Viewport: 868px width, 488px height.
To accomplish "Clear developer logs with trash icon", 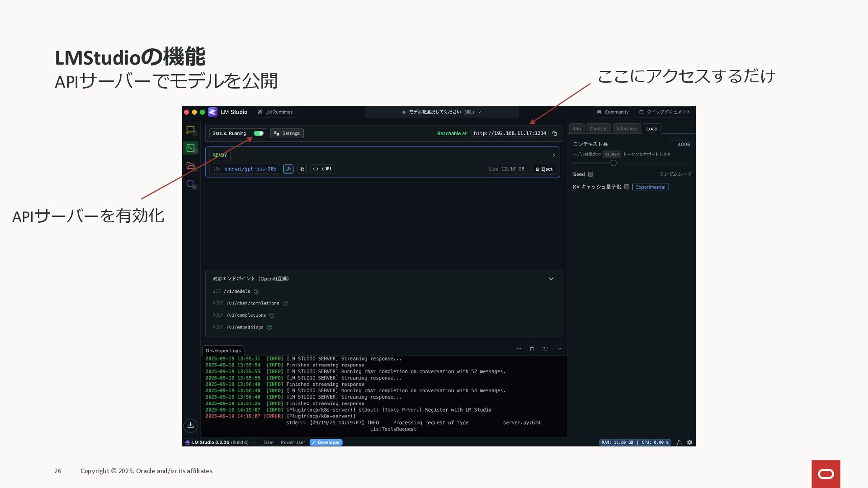I will 532,349.
